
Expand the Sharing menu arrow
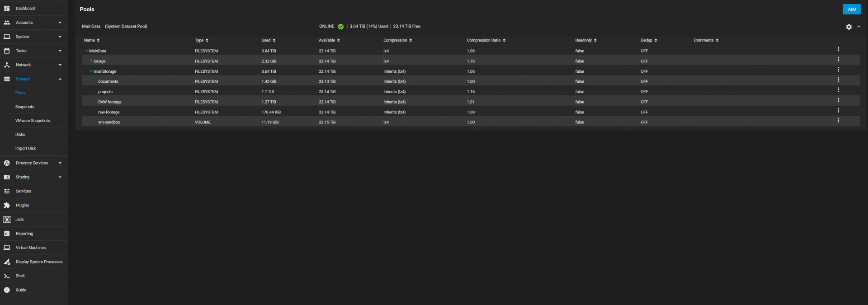(x=60, y=177)
